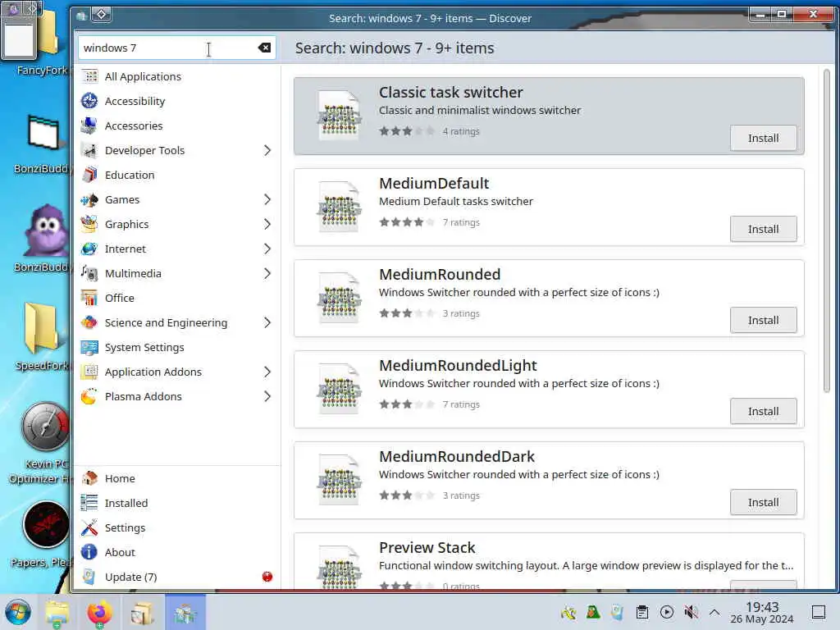Go to Home via house icon
The image size is (840, 630).
89,478
